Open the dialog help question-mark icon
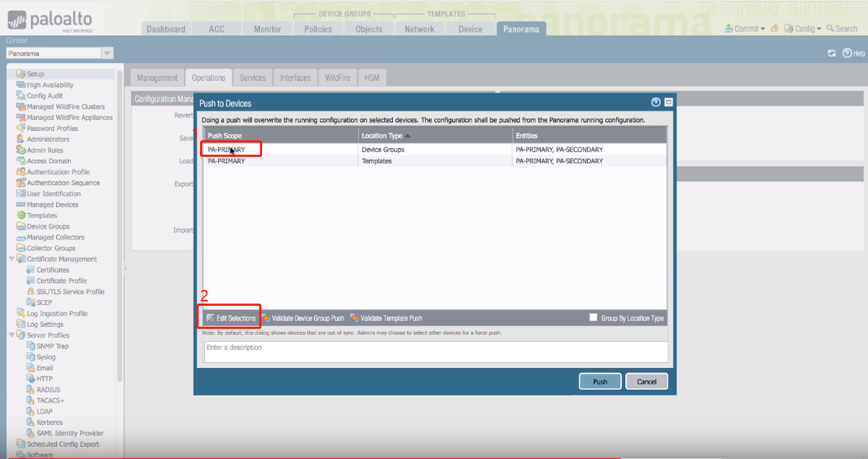This screenshot has width=868, height=459. pyautogui.click(x=656, y=103)
